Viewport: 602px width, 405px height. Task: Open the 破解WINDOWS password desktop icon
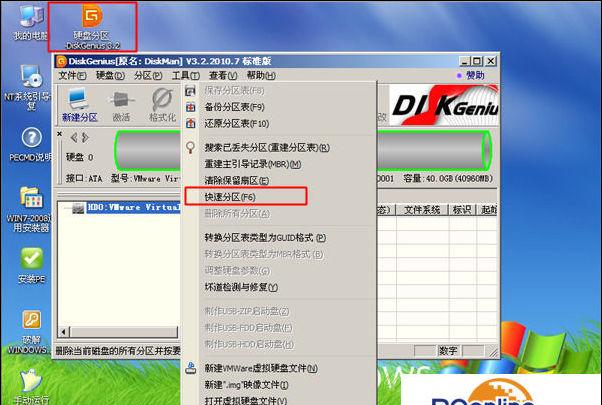click(29, 332)
